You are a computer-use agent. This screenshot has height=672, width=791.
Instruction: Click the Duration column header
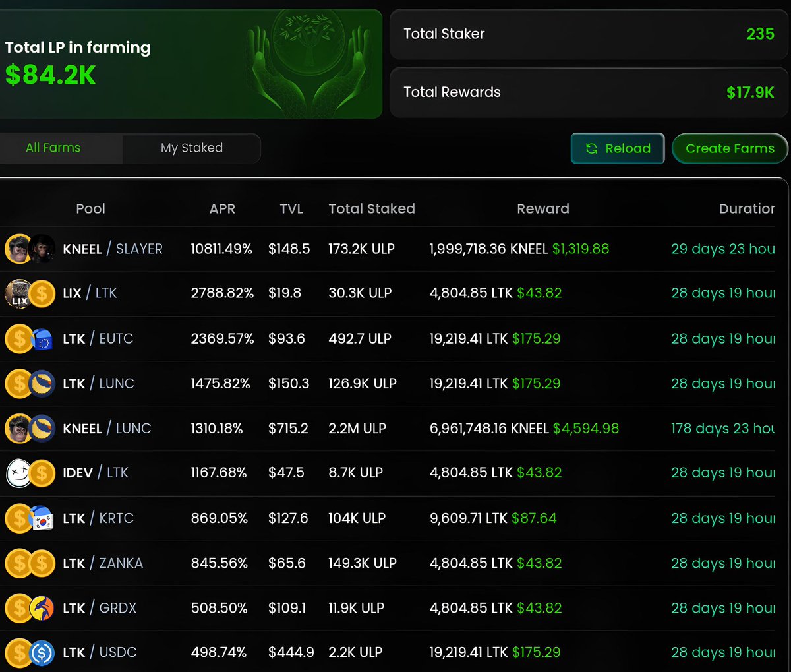(747, 208)
